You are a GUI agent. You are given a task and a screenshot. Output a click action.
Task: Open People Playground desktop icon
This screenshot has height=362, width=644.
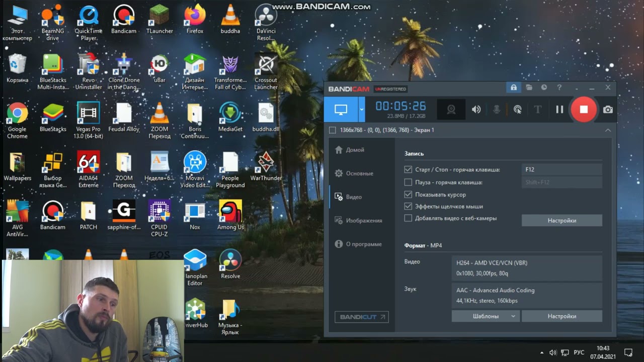pyautogui.click(x=230, y=169)
